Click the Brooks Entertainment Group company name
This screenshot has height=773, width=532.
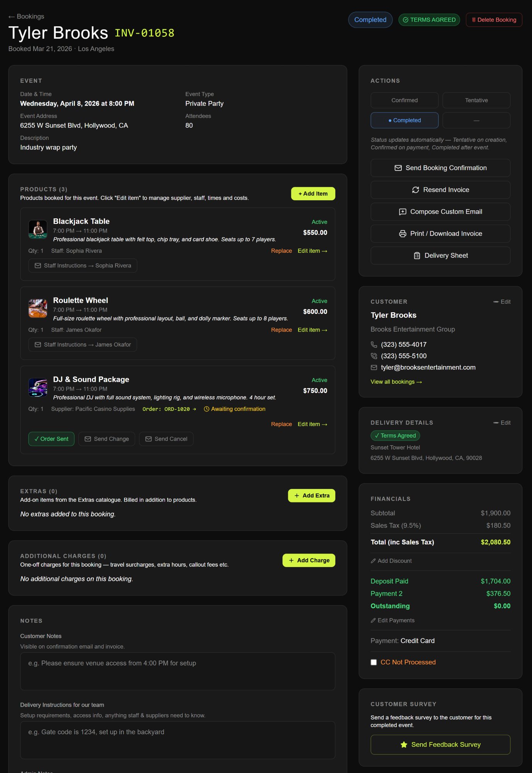coord(413,329)
